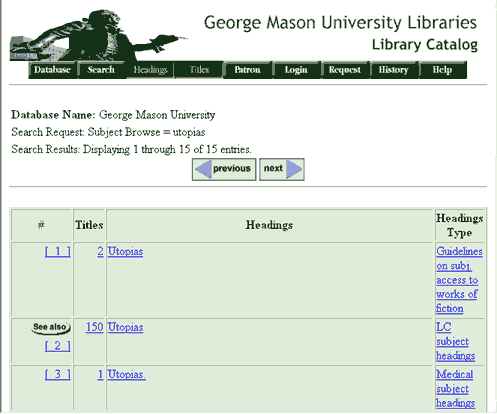Go to previous results page
Screen dimensions: 497x414
[224, 169]
